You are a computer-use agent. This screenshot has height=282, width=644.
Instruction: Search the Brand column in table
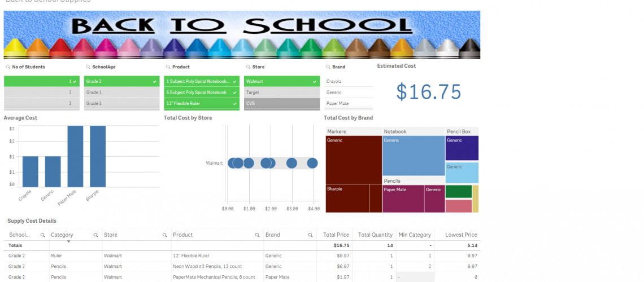click(x=311, y=235)
